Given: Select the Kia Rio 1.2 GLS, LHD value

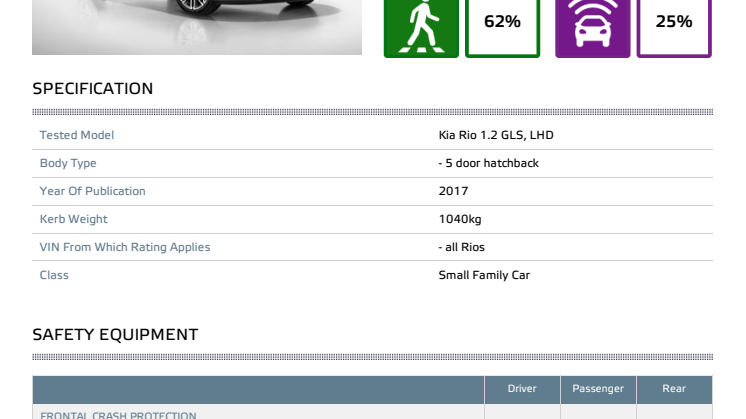Looking at the screenshot, I should point(496,135).
